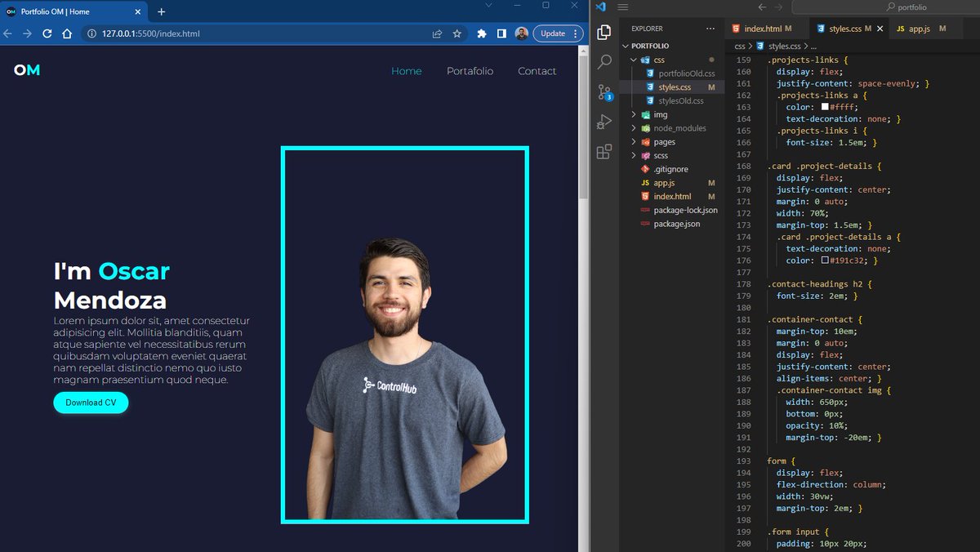This screenshot has width=980, height=552.
Task: Click the Contact navigation link
Action: (x=537, y=71)
